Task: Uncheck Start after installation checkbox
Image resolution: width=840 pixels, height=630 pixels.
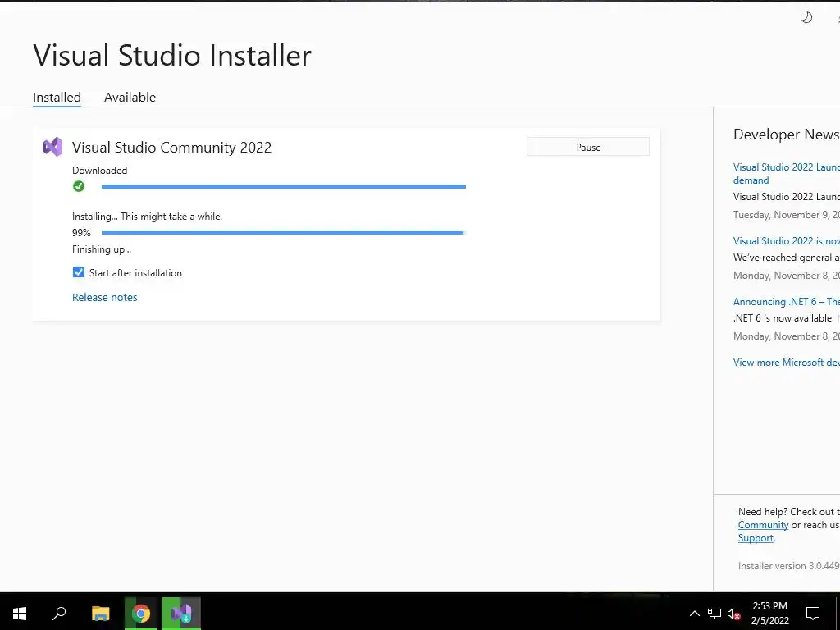Action: pos(79,272)
